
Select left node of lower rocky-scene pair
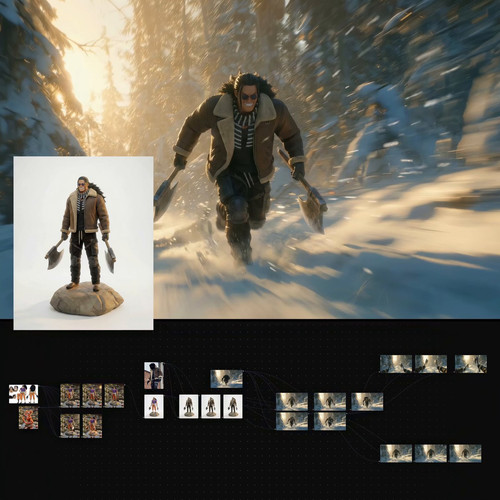pyautogui.click(x=70, y=426)
